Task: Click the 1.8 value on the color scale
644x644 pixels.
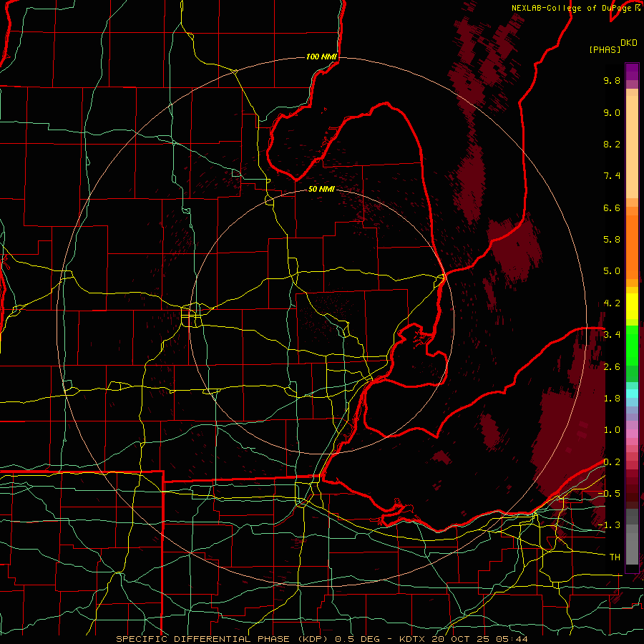Action: pos(612,399)
